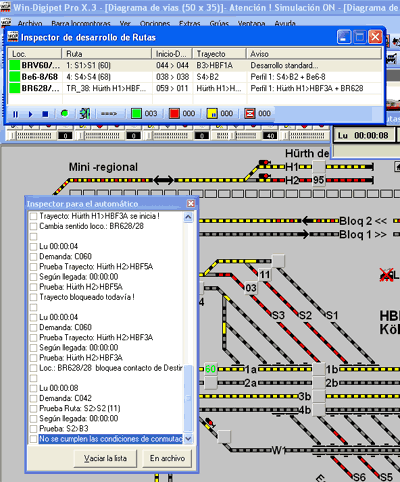Open the Ayuda menu
This screenshot has height=482, width=400.
[x=285, y=24]
